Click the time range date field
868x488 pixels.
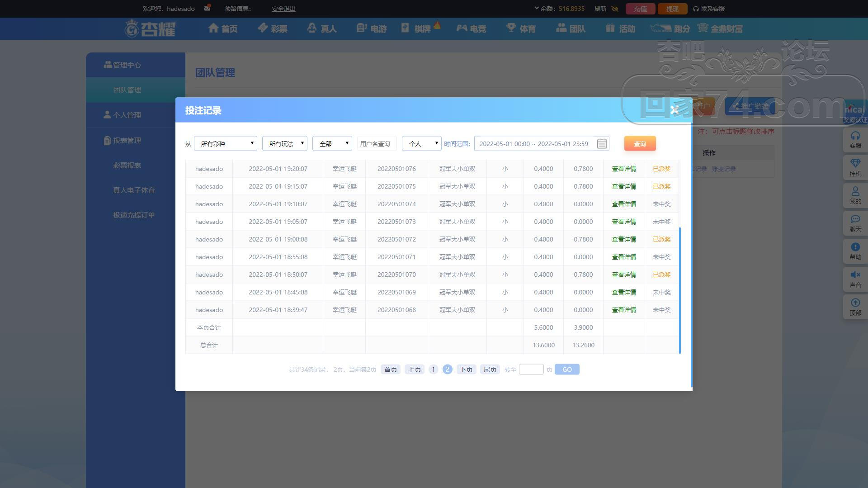pyautogui.click(x=542, y=143)
